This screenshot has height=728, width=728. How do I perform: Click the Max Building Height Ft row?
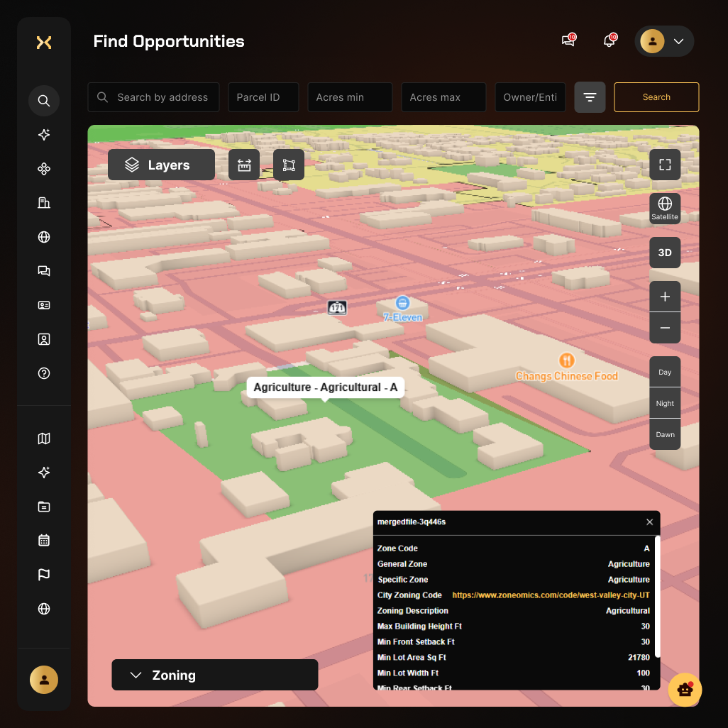[514, 627]
